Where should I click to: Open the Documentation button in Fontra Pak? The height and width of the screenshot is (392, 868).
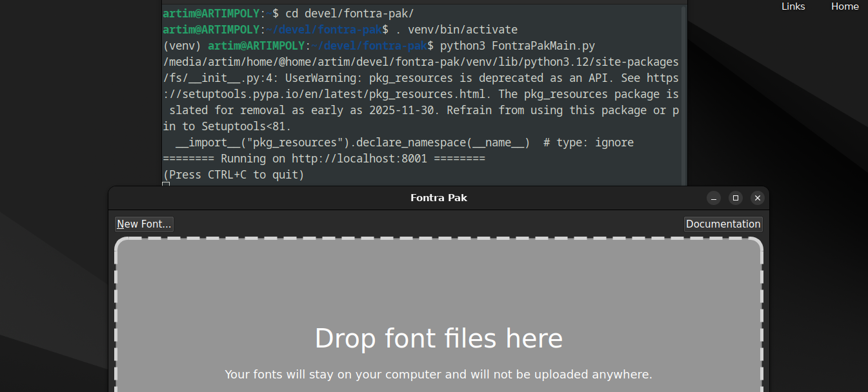click(723, 224)
